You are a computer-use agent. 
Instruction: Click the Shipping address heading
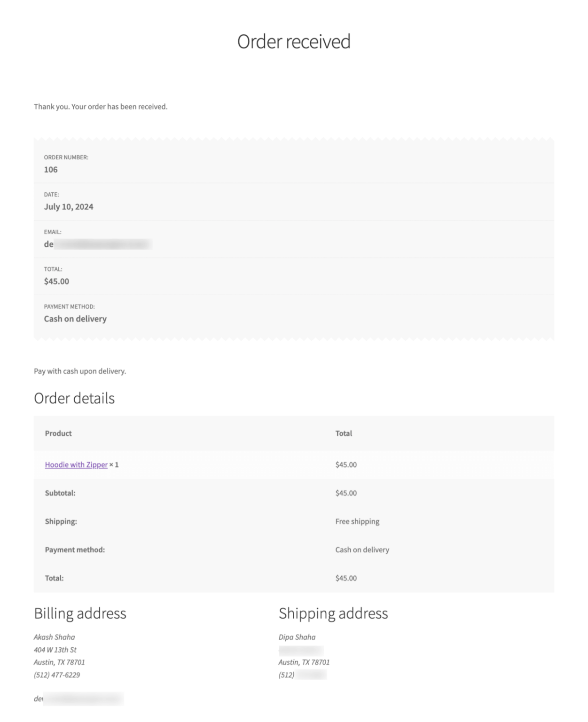point(333,613)
